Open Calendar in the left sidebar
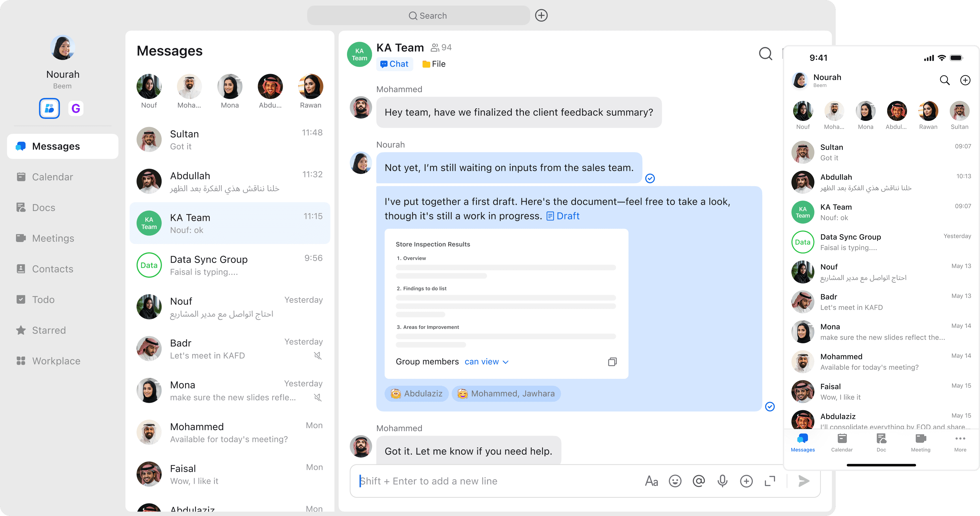The height and width of the screenshot is (516, 980). pos(52,177)
